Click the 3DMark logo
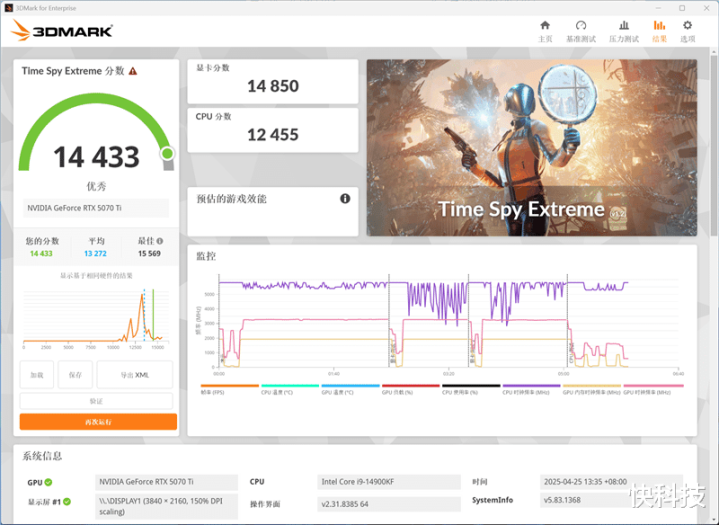The width and height of the screenshot is (719, 525). pos(60,31)
